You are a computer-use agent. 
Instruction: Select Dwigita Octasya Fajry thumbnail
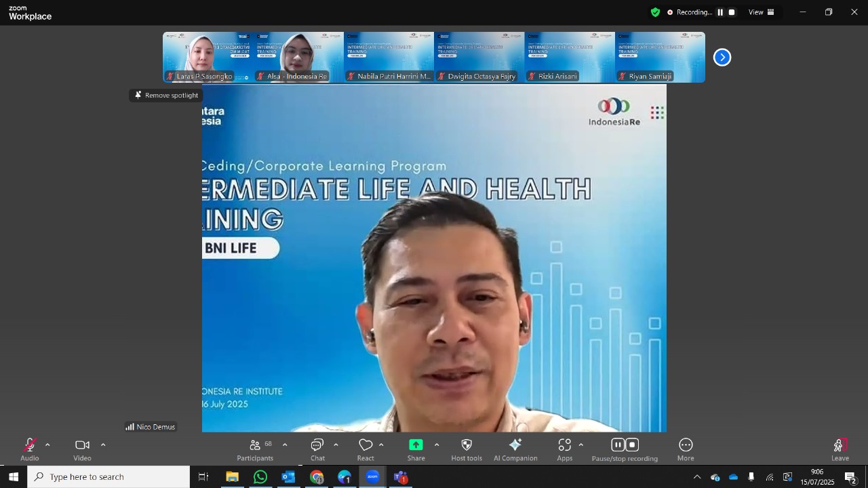(x=479, y=57)
